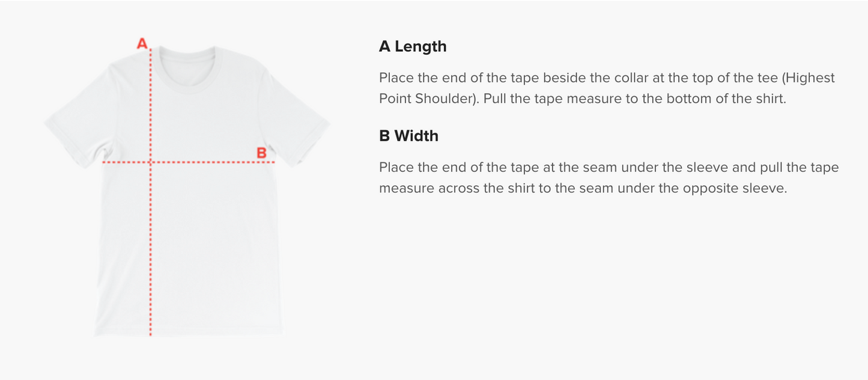Click the left end of horizontal dotted line
This screenshot has height=380, width=868.
coord(105,162)
